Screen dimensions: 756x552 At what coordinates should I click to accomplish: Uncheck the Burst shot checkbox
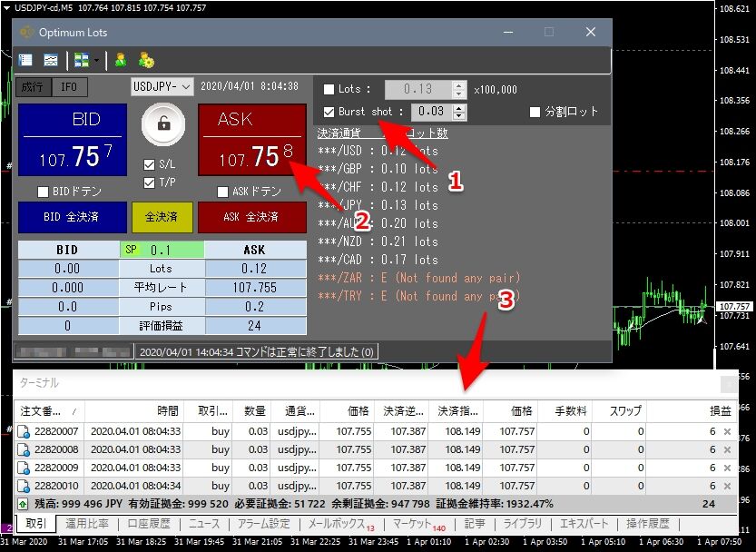[329, 112]
